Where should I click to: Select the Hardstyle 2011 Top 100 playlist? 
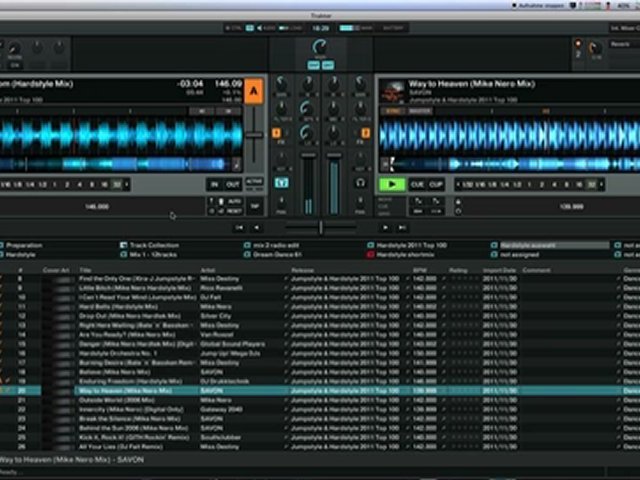tap(411, 245)
